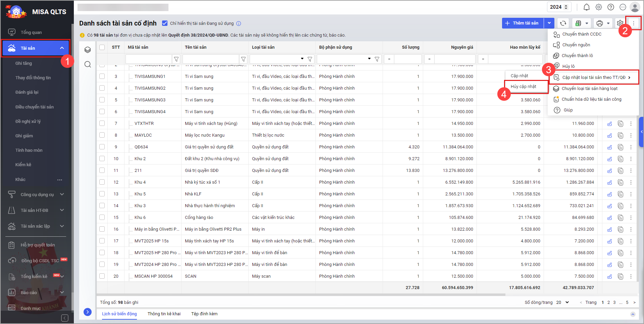
Task: Expand the Công cụ dụng cụ sidebar menu
Action: (x=62, y=194)
